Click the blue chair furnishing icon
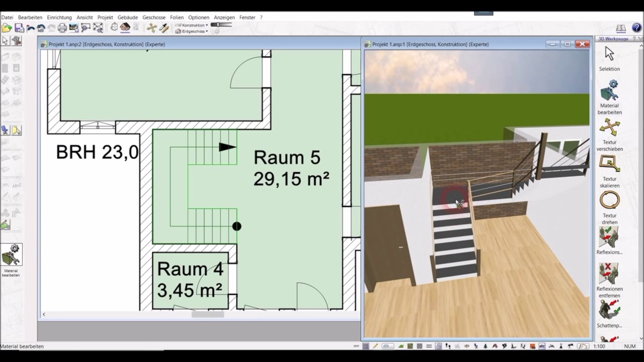Screen dimensions: 644x362 6,130
